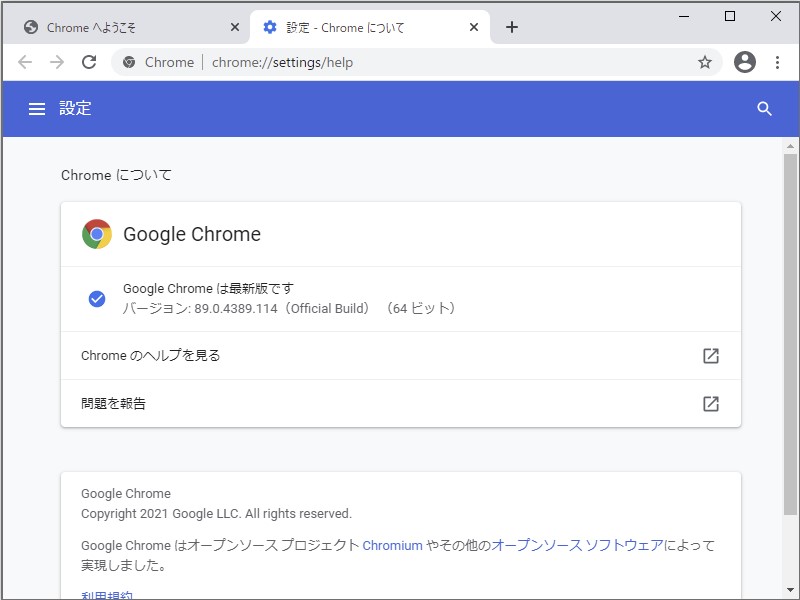This screenshot has height=600, width=800.
Task: Open the profile avatar icon
Action: point(745,62)
